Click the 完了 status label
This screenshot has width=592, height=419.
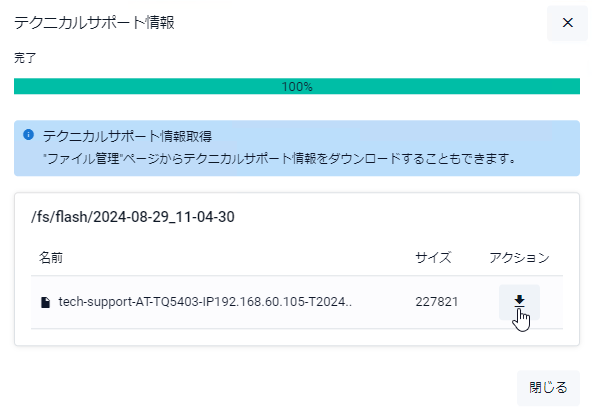[25, 58]
